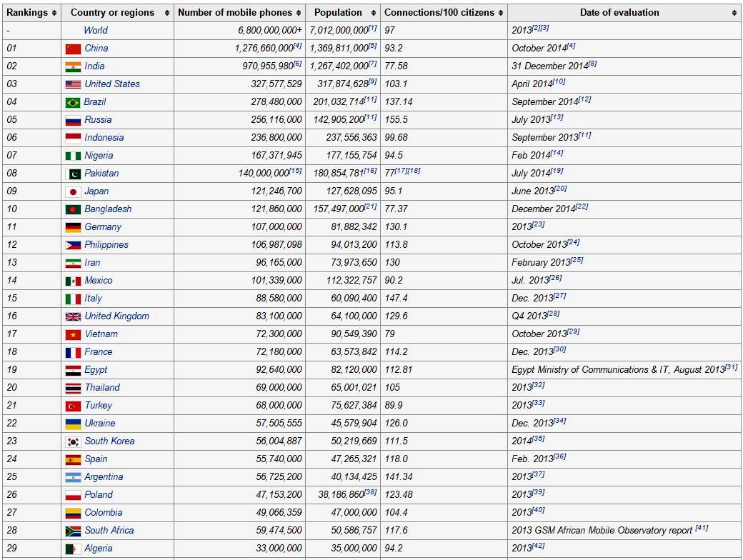
Task: Open the Spain country link
Action: pos(96,459)
